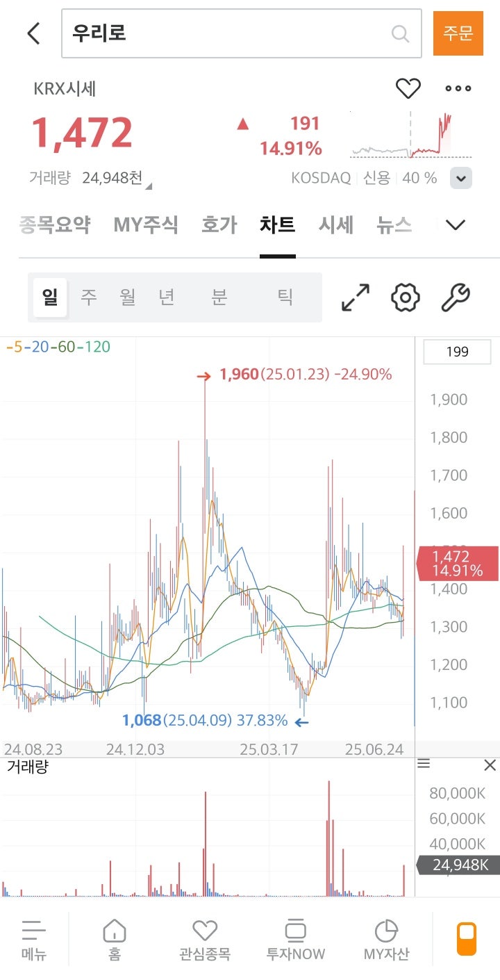Switch to 종목요약 tab
Screen dimensions: 500x980
(x=54, y=224)
